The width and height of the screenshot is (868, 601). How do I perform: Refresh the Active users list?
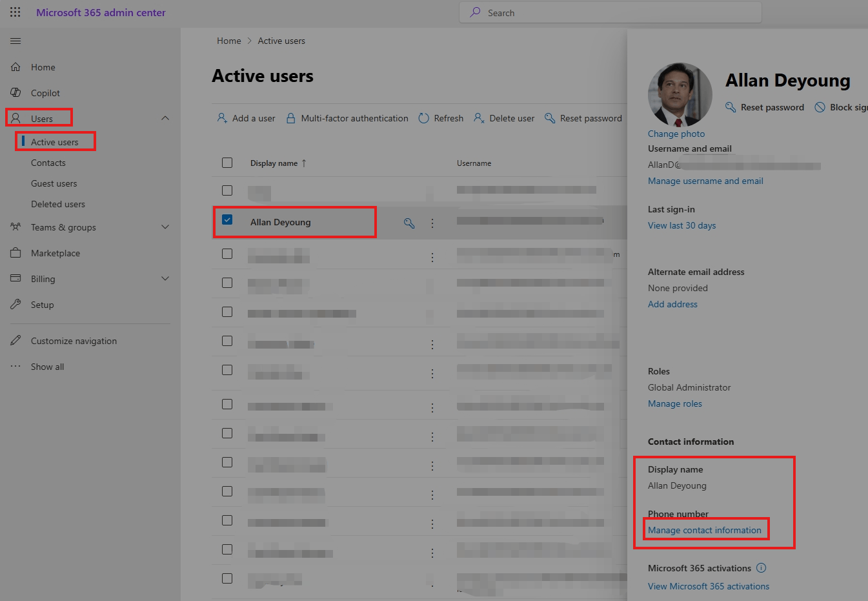click(x=441, y=118)
